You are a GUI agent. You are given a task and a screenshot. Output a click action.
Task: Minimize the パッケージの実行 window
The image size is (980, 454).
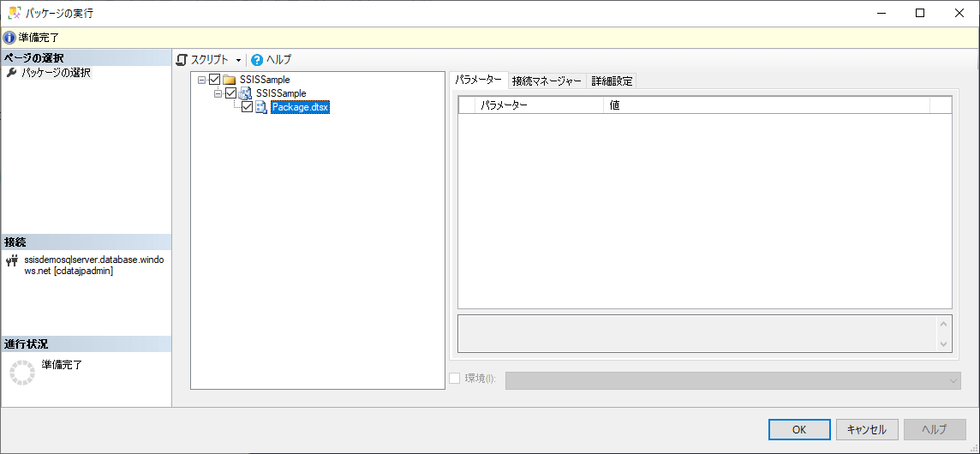tap(881, 13)
